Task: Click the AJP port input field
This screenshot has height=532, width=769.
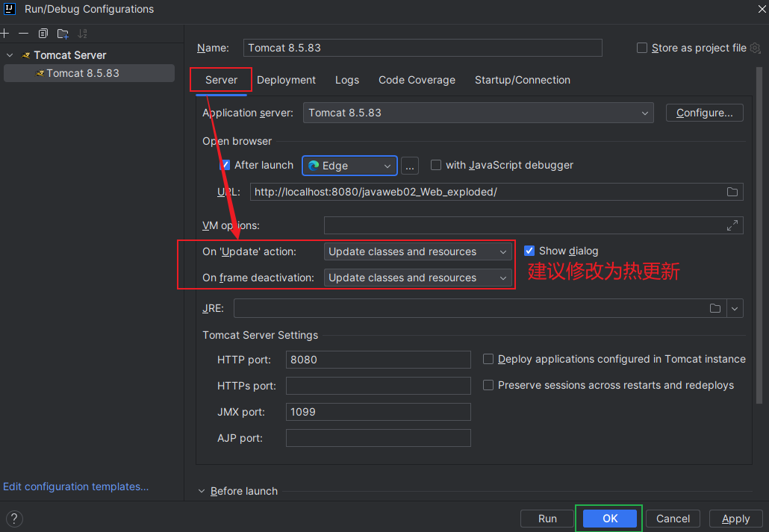Action: (378, 438)
